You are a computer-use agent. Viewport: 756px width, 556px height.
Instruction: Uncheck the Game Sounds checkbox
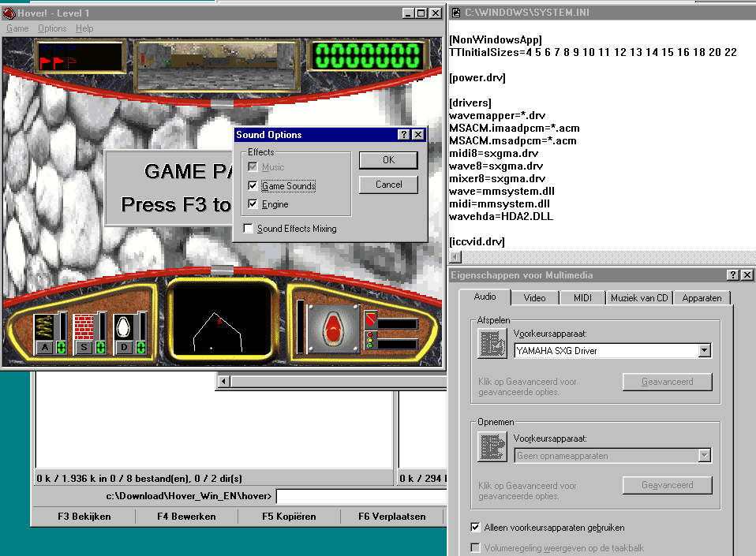[x=253, y=185]
